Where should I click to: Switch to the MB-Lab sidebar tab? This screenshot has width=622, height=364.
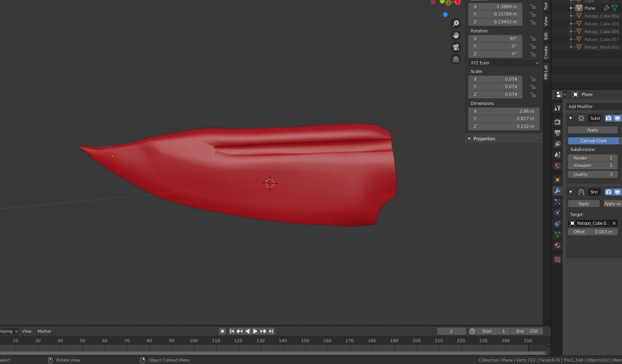[546, 72]
